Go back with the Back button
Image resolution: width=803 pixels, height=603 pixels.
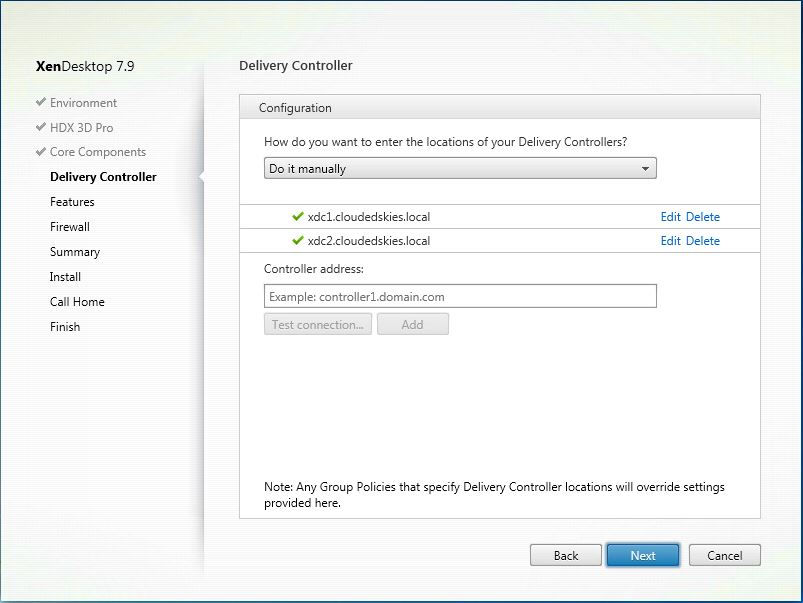click(565, 555)
